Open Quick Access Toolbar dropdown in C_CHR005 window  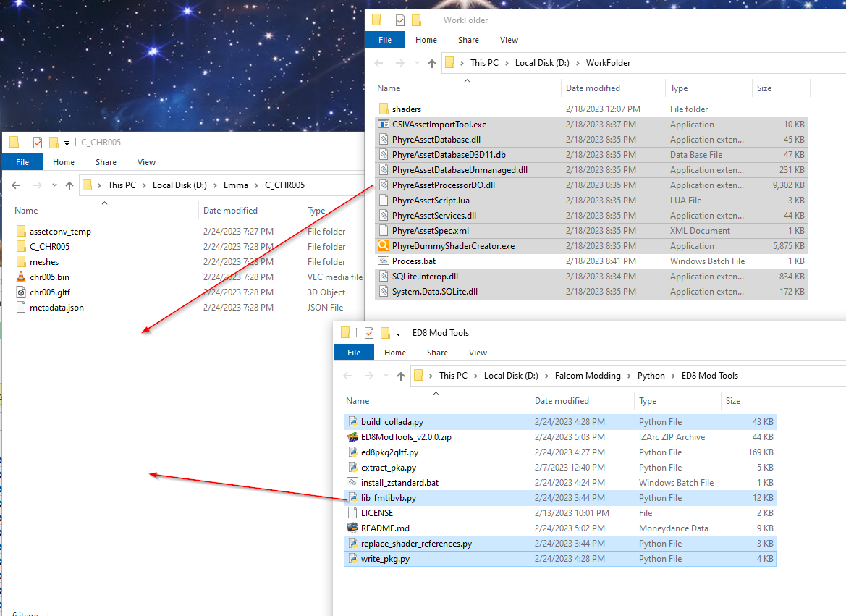click(x=67, y=143)
